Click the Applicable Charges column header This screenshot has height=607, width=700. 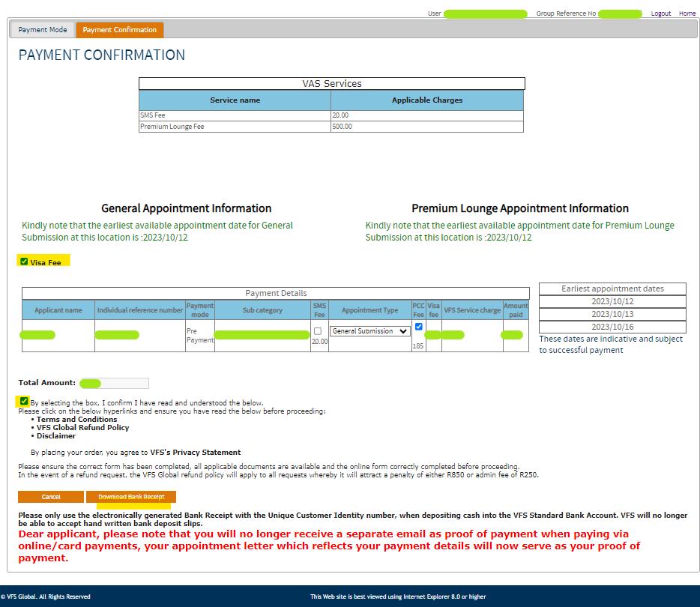tap(427, 100)
